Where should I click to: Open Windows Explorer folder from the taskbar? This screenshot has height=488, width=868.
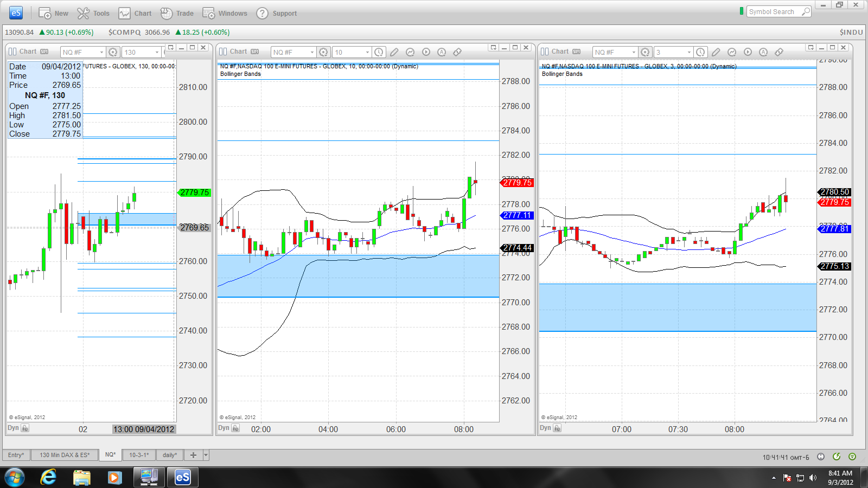pos(82,478)
